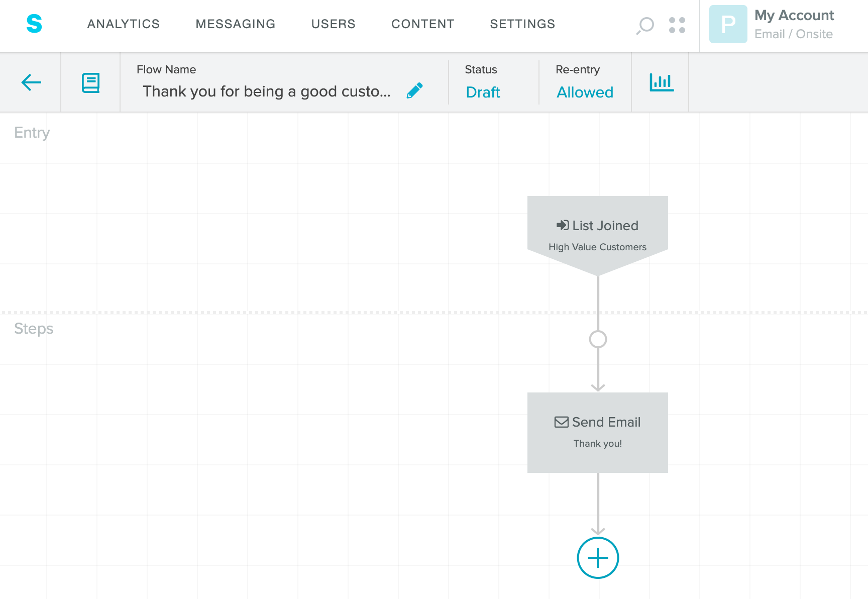Click the "Thank you!" template label

point(598,444)
